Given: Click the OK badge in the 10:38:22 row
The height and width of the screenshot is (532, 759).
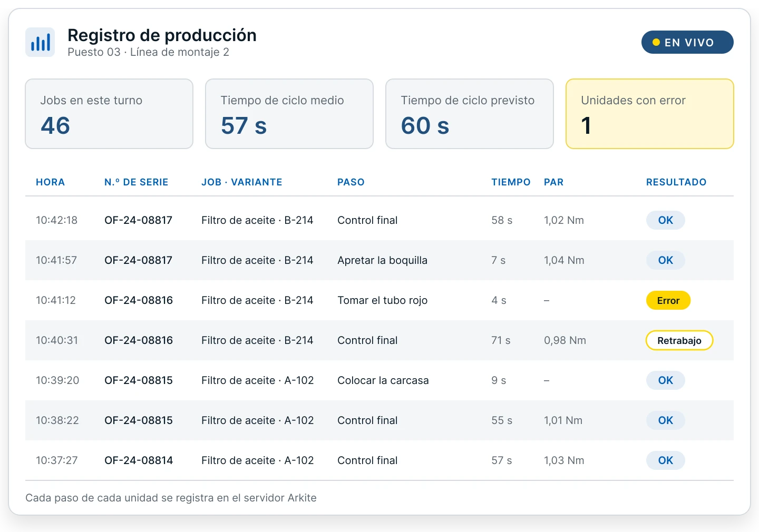Looking at the screenshot, I should pyautogui.click(x=666, y=420).
